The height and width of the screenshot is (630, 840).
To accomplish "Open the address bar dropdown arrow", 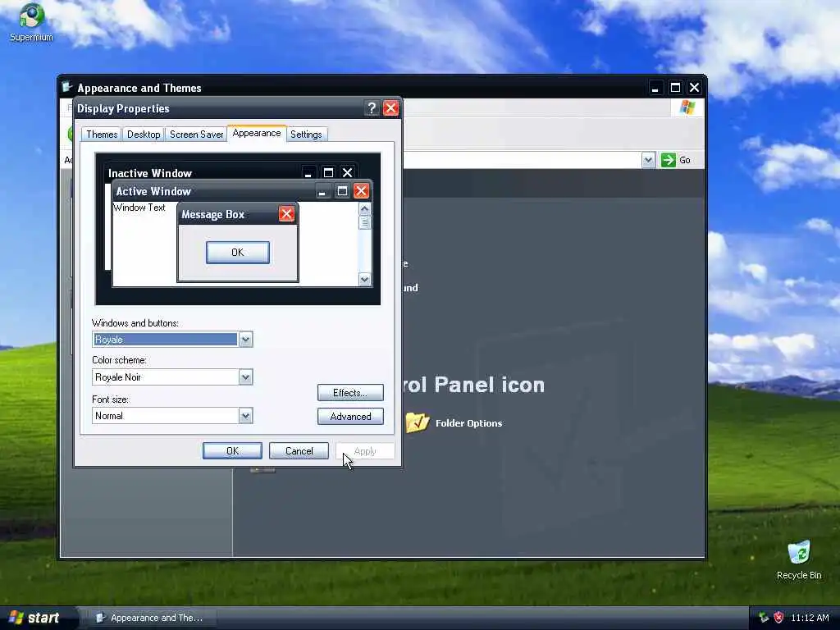I will [648, 160].
